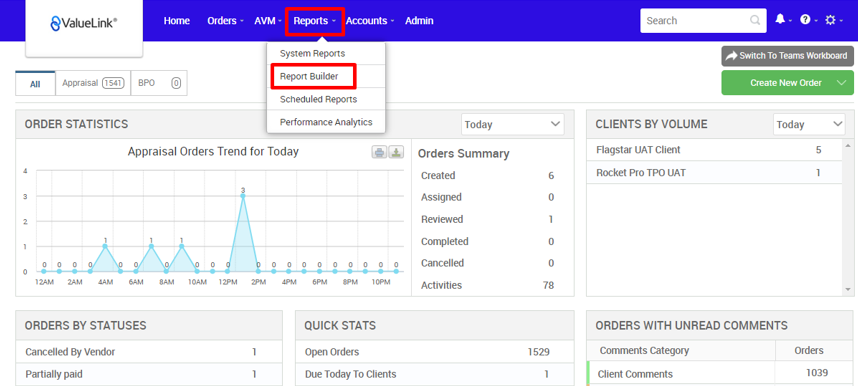The width and height of the screenshot is (858, 386).
Task: Click the Activities summary row
Action: point(488,285)
